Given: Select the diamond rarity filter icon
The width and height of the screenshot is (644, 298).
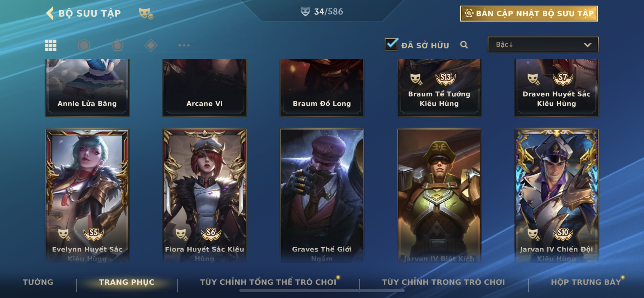Looking at the screenshot, I should coord(151,45).
